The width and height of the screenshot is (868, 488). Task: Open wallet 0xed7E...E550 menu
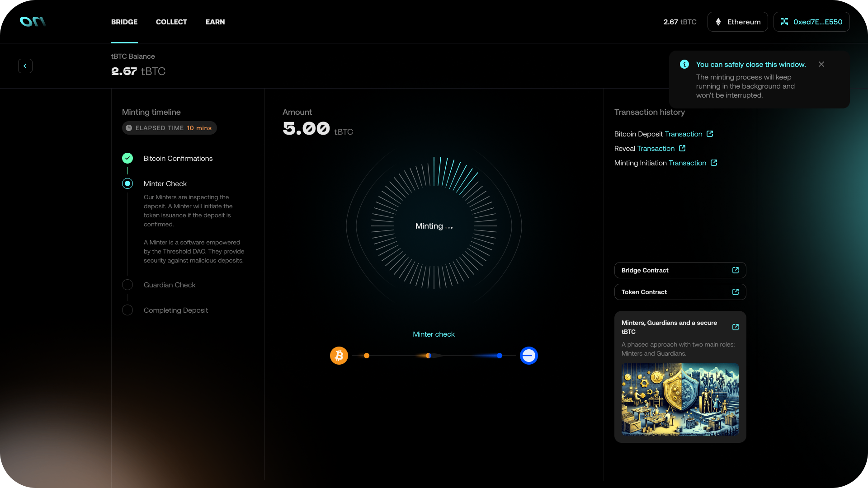pyautogui.click(x=811, y=22)
